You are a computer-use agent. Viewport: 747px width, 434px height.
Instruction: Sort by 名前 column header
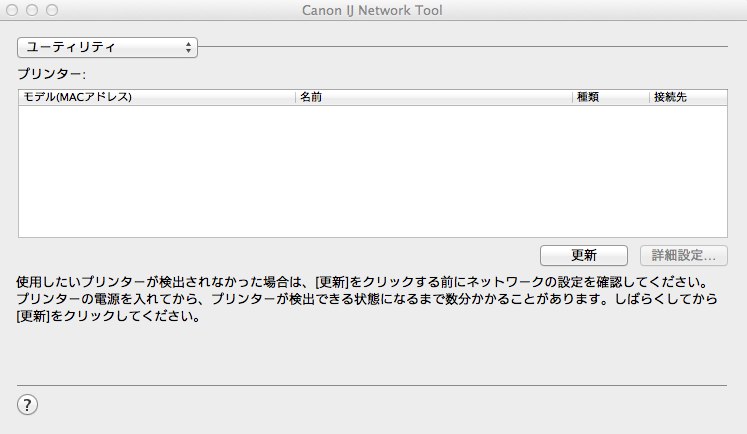(434, 97)
